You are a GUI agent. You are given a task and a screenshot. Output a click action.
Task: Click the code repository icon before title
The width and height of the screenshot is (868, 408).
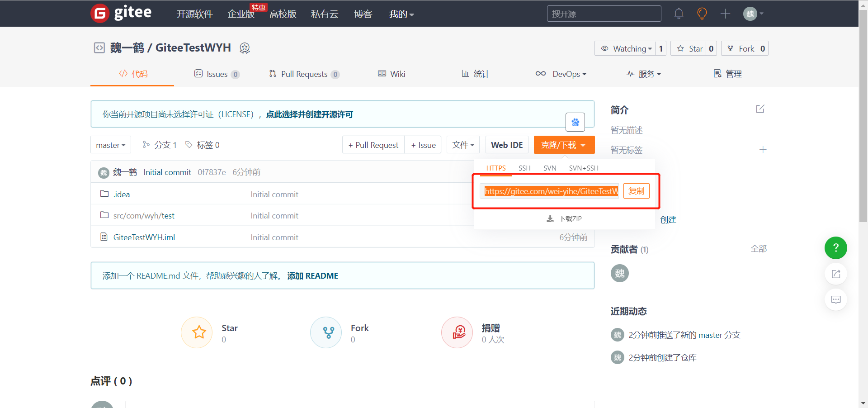coord(99,47)
